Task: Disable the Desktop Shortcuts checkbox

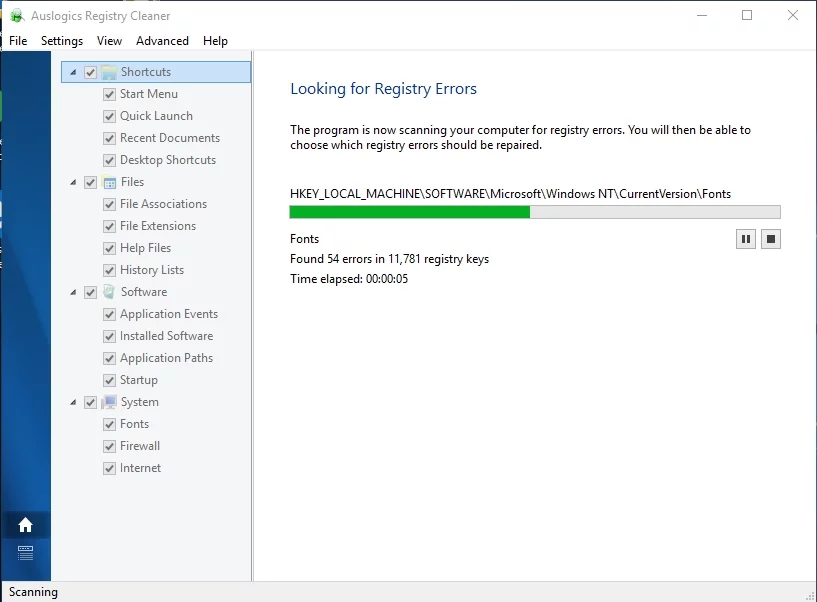Action: tap(109, 160)
